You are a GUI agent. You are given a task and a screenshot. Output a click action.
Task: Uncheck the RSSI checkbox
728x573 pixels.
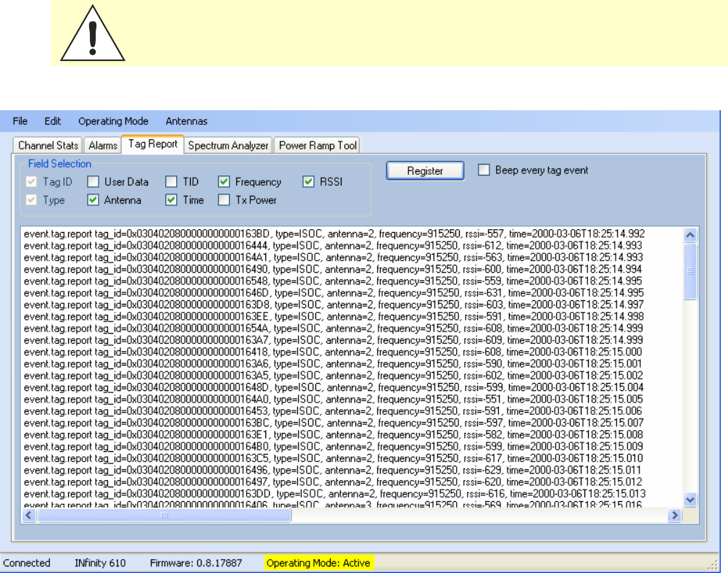[308, 181]
